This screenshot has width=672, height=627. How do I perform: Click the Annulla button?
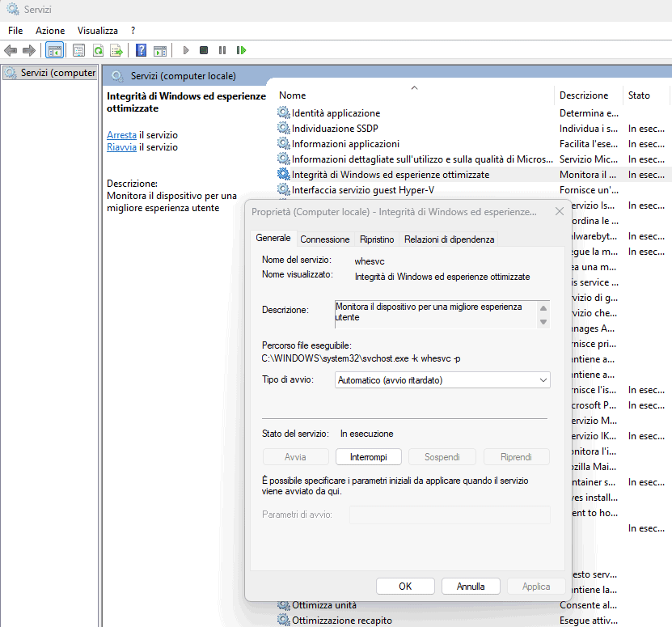tap(471, 587)
